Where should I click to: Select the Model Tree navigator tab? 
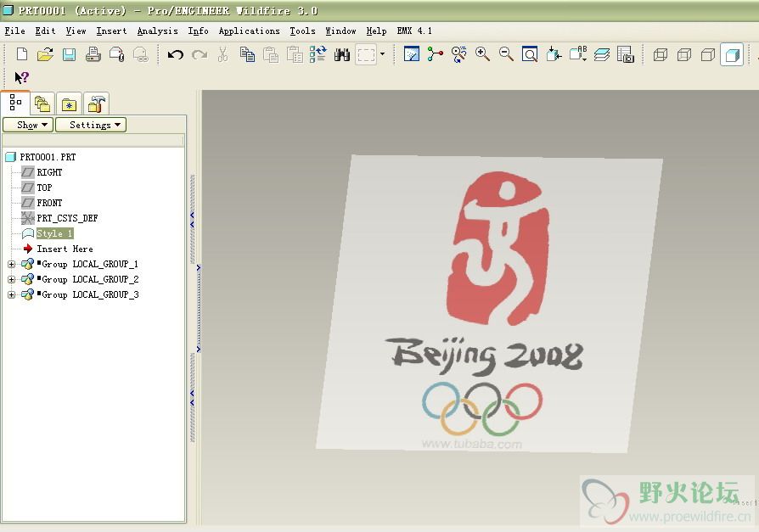(15, 103)
